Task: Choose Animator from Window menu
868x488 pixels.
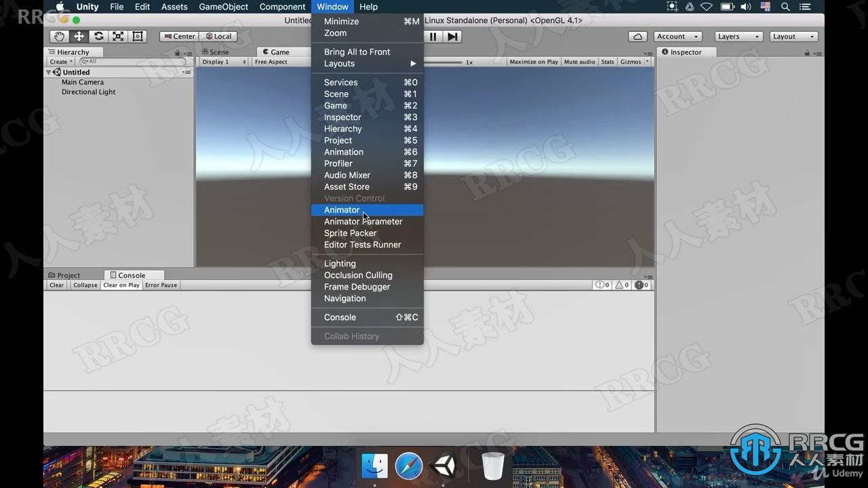Action: tap(367, 210)
